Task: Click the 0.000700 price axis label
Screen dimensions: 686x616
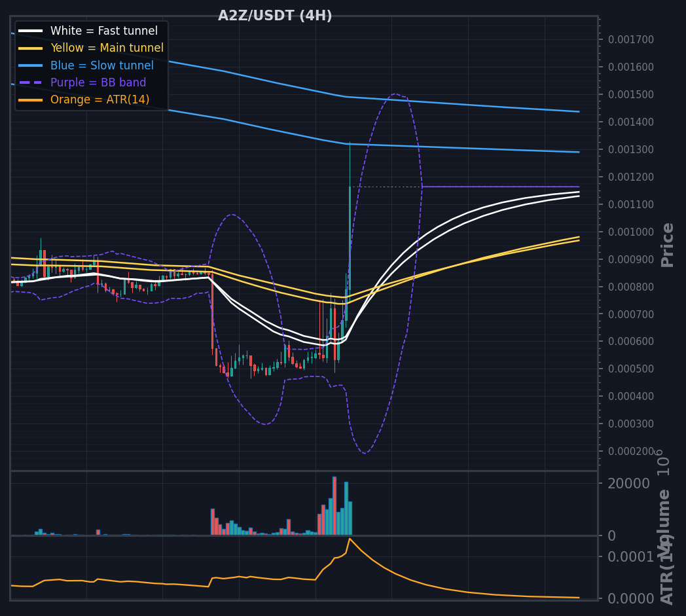Action: [631, 314]
